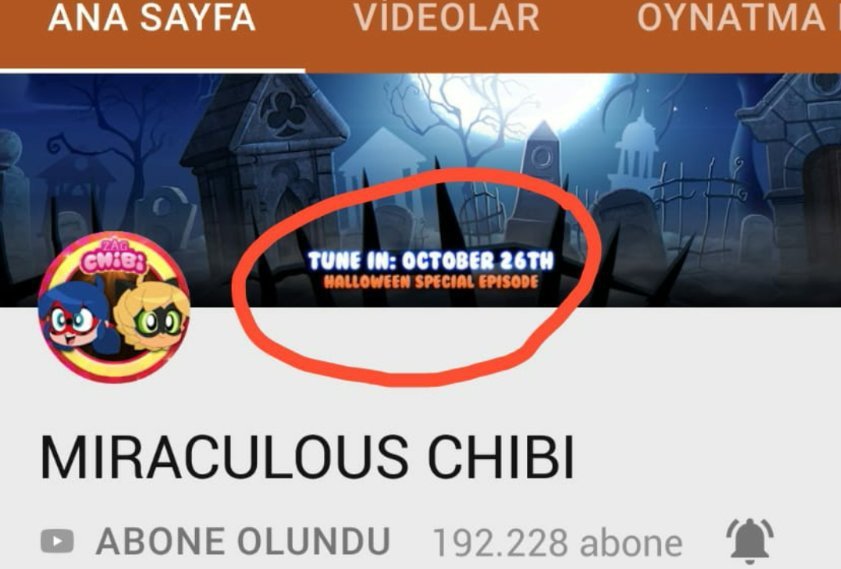Open the OYNATMA playlists tab
The image size is (841, 569).
tap(739, 18)
